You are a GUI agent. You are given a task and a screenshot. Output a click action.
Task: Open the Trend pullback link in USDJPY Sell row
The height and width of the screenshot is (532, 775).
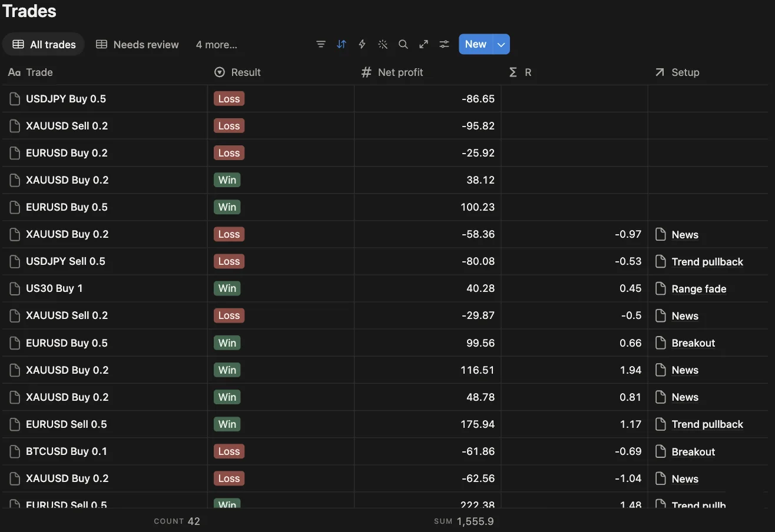point(707,262)
